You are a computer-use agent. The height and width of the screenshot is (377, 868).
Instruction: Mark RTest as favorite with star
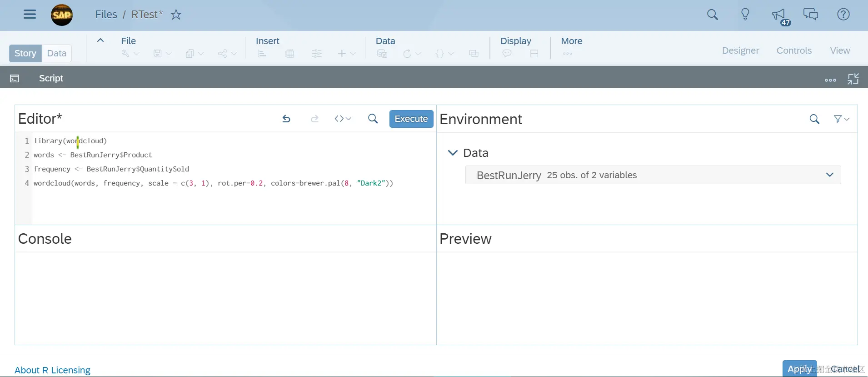pos(176,15)
